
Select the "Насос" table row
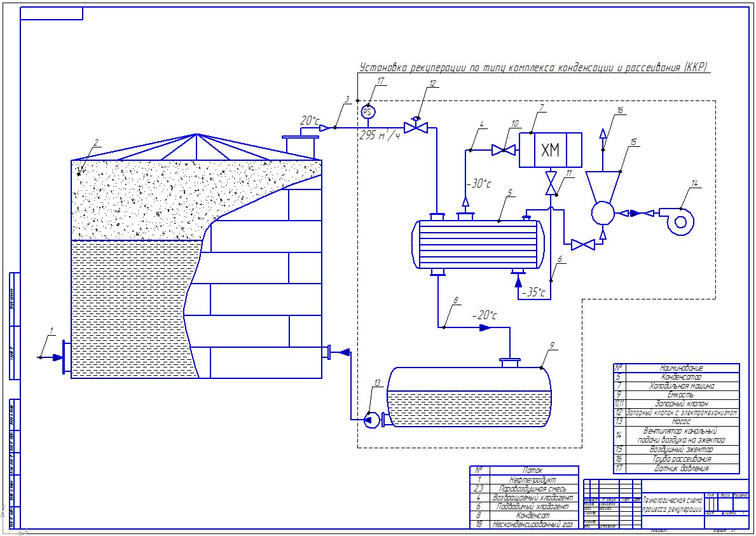click(677, 422)
